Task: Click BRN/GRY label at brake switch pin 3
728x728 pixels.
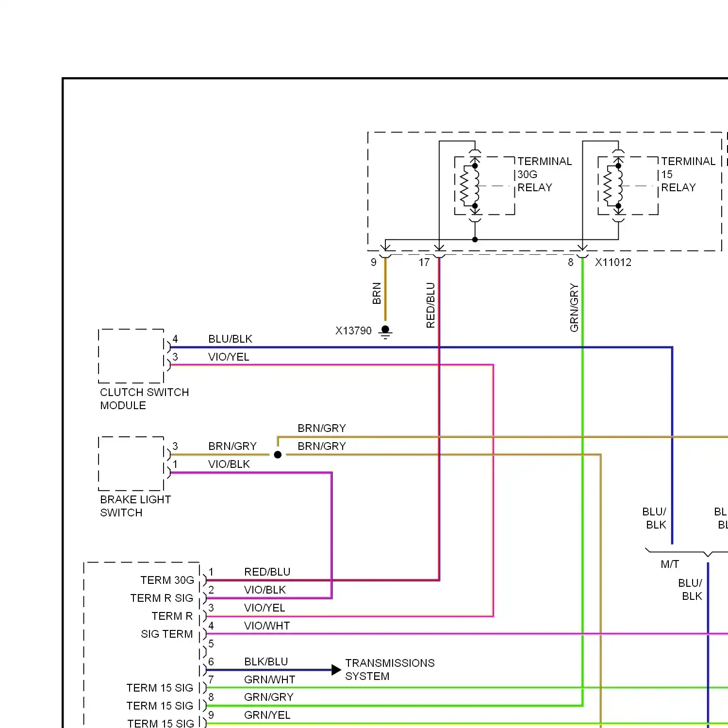Action: 232,446
